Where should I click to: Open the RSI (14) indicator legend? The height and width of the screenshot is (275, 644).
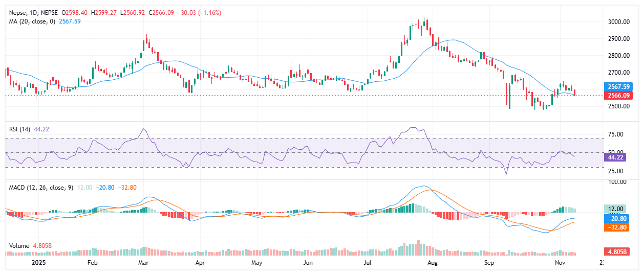point(20,129)
